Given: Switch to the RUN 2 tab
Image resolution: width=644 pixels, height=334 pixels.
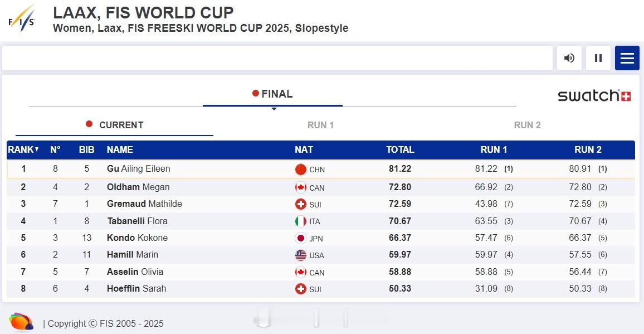Looking at the screenshot, I should pos(528,125).
